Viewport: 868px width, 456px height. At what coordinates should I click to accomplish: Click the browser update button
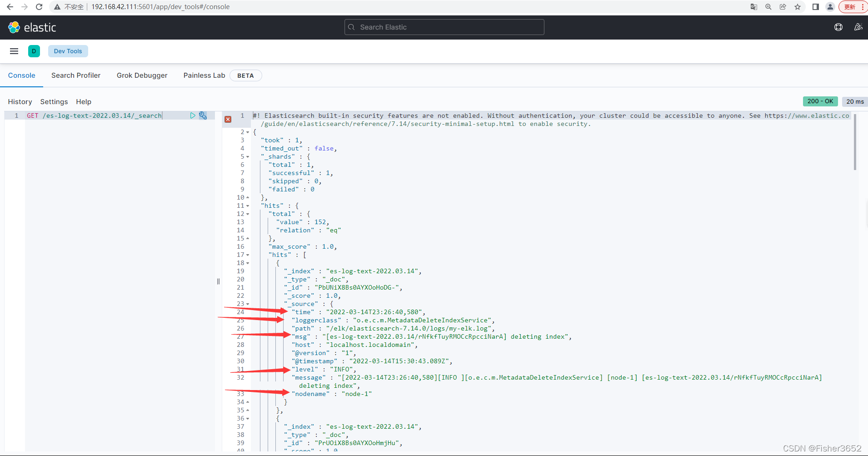[x=853, y=7]
